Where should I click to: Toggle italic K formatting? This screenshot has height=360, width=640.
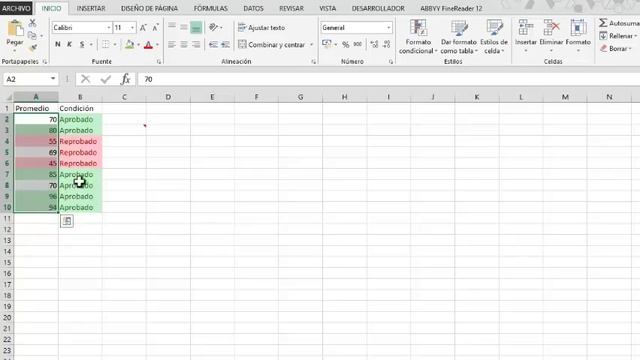coord(69,44)
